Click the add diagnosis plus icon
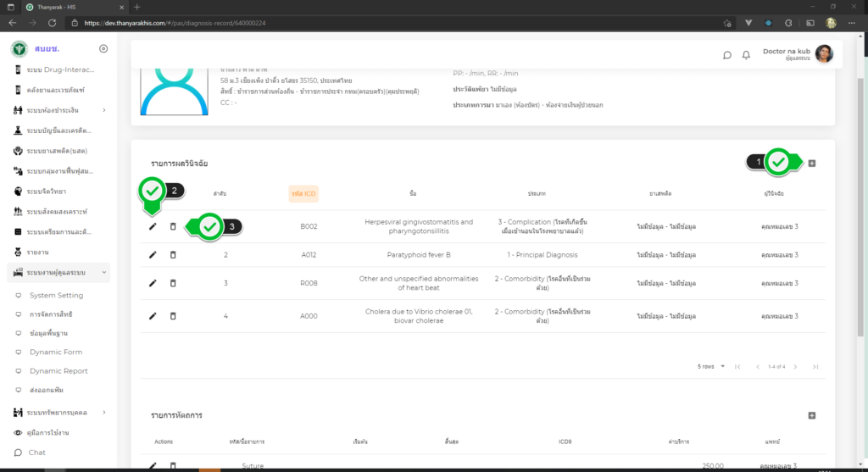This screenshot has height=472, width=868. point(811,163)
